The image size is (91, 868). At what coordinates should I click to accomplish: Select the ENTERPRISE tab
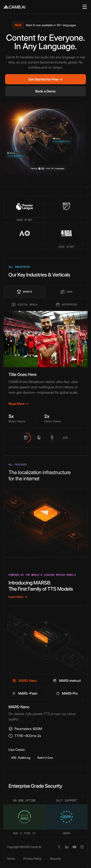point(66,305)
